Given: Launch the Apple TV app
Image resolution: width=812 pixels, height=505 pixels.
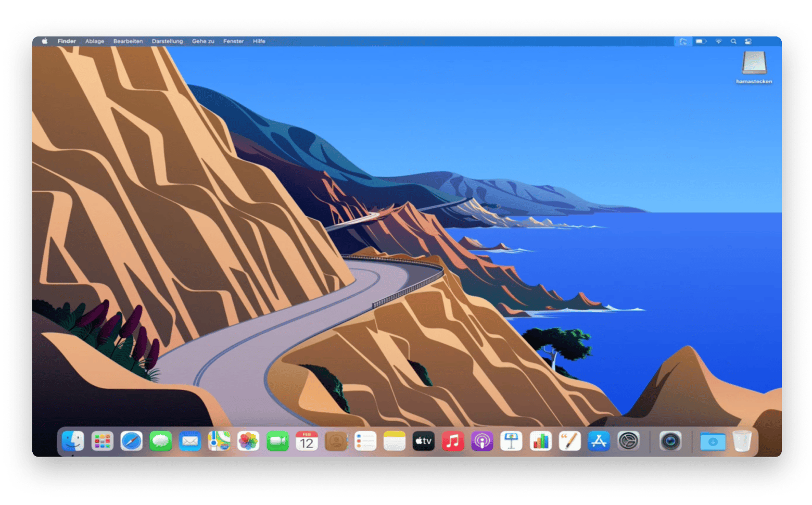Looking at the screenshot, I should [x=424, y=441].
